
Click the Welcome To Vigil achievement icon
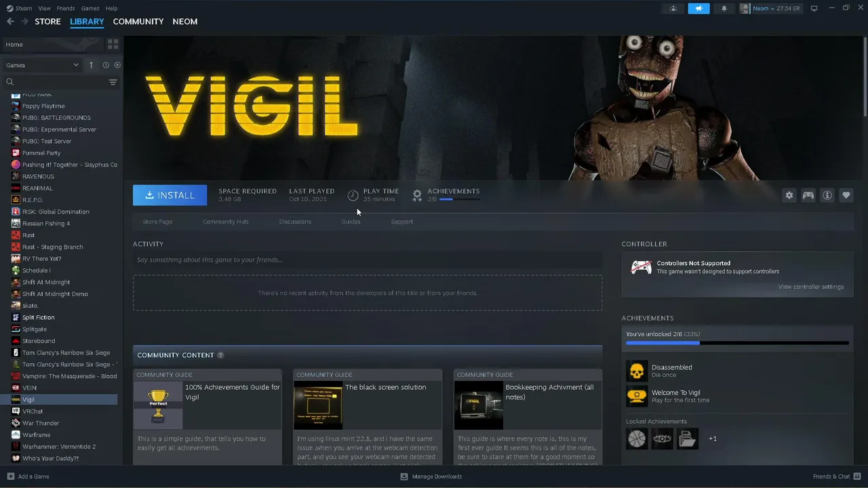(637, 396)
